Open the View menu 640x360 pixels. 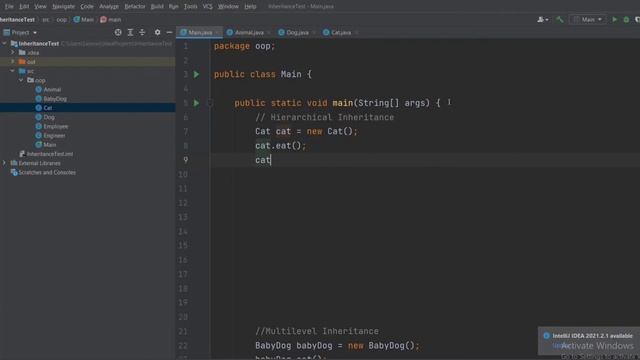pyautogui.click(x=40, y=7)
